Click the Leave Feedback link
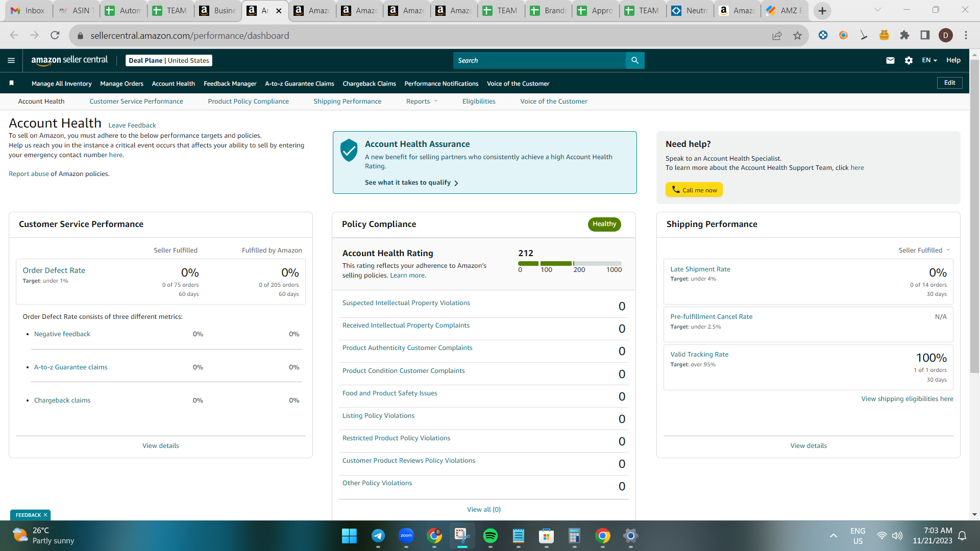 point(132,126)
